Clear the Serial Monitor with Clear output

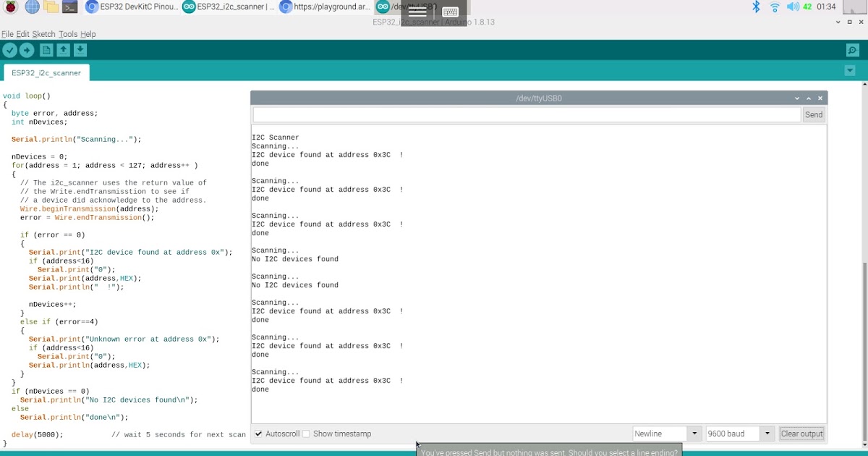[x=801, y=434]
